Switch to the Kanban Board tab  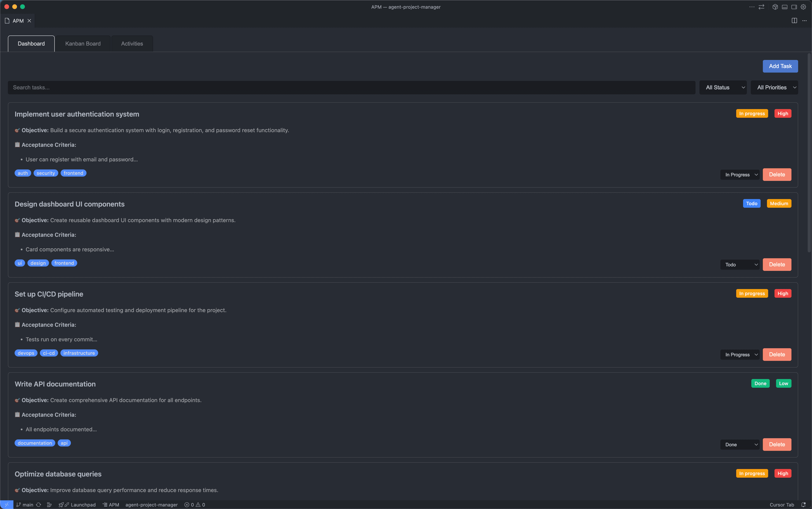tap(82, 44)
